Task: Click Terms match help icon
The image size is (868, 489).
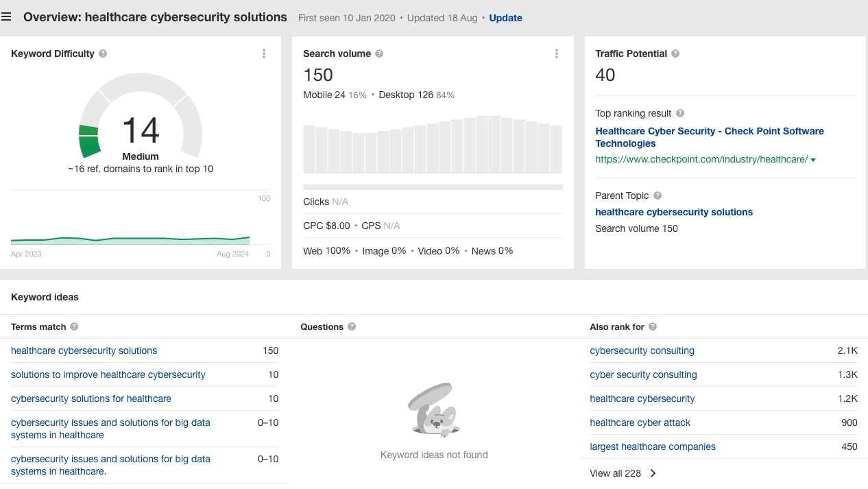Action: (x=74, y=327)
